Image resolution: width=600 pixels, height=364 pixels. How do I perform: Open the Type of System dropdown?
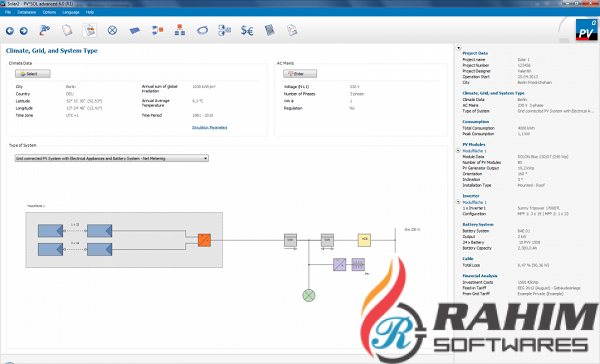(111, 158)
